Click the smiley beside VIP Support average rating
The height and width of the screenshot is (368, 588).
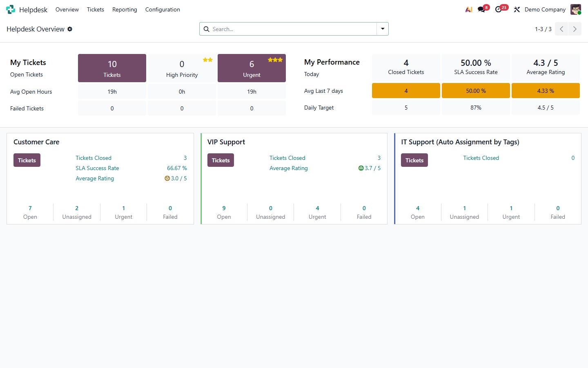click(x=361, y=168)
